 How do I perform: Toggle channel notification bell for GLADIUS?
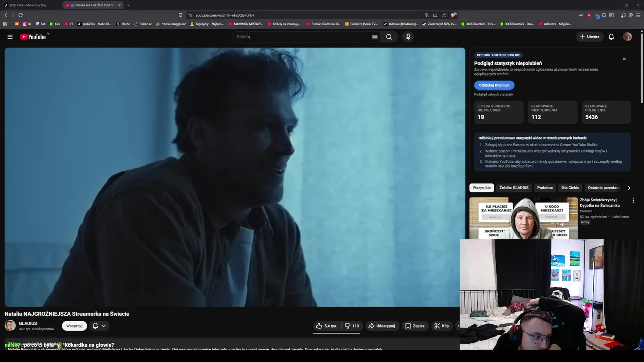point(95,326)
